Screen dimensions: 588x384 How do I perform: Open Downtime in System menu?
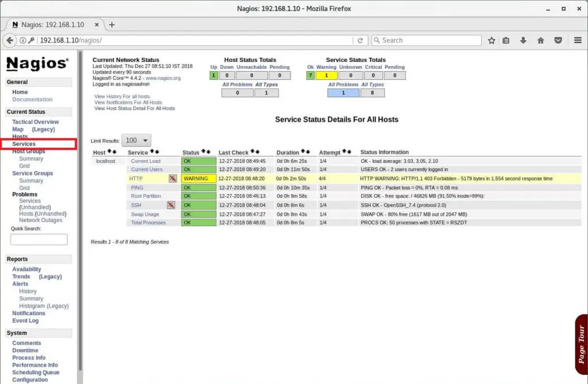25,350
